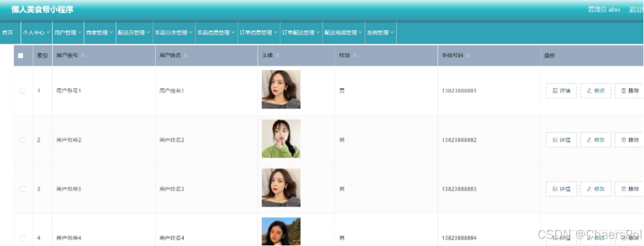
Task: Expand the 个人中心 menu
Action: pyautogui.click(x=37, y=32)
